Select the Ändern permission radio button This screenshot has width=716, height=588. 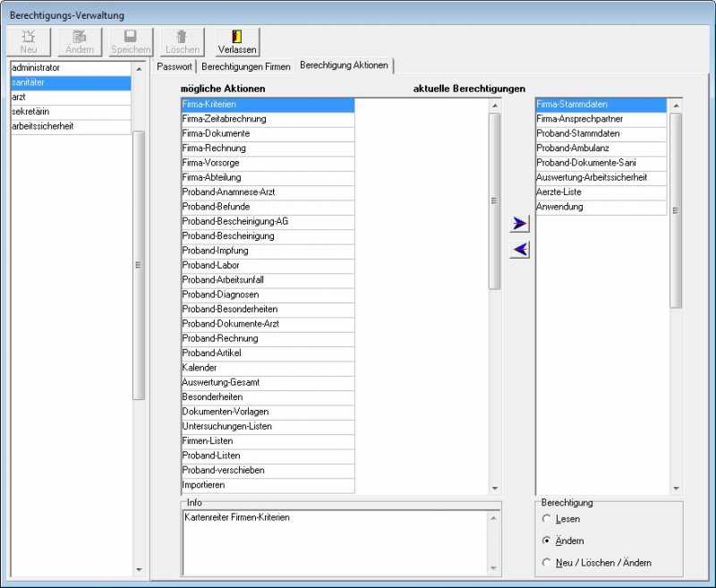(547, 541)
